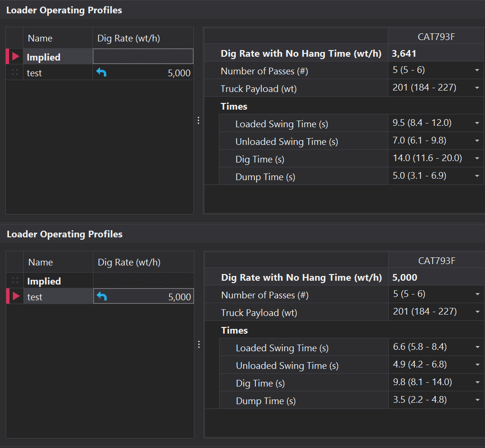Open the Dump Time 5.0 (3.1 - 6.9) dropdown
Image resolution: width=485 pixels, height=448 pixels.
pyautogui.click(x=477, y=176)
